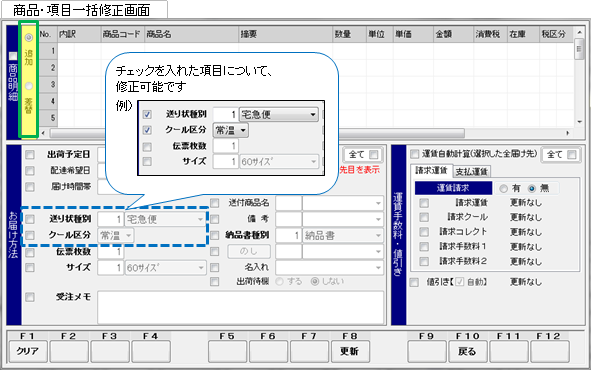Viewport: 591px width, 370px height.
Task: Check the 請求手数料2 checkbox
Action: point(424,261)
